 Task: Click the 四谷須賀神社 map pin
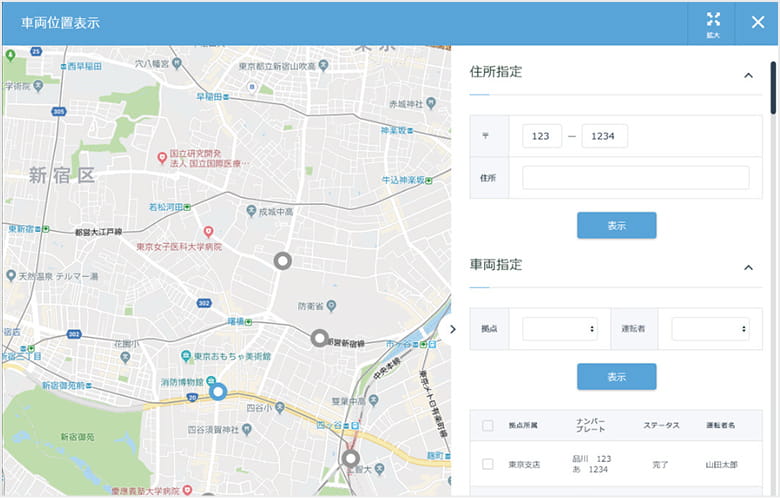coord(246,429)
